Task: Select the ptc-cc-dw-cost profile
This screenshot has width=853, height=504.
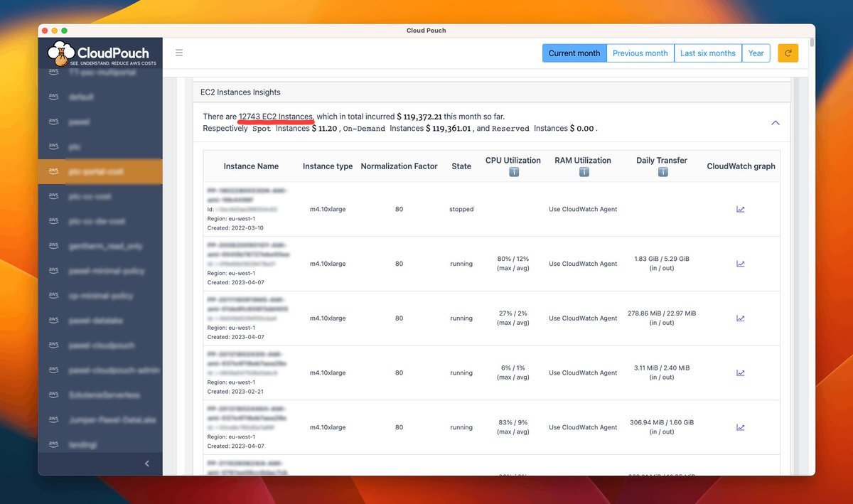Action: tap(100, 221)
